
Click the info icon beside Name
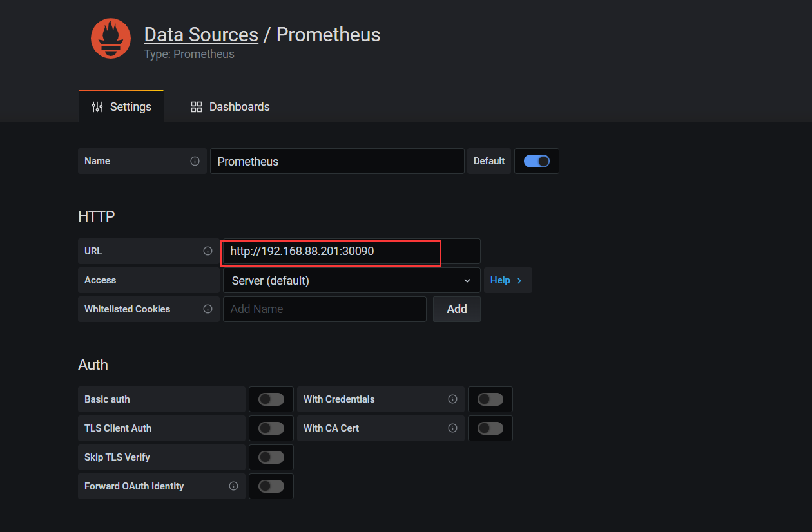[x=195, y=161]
